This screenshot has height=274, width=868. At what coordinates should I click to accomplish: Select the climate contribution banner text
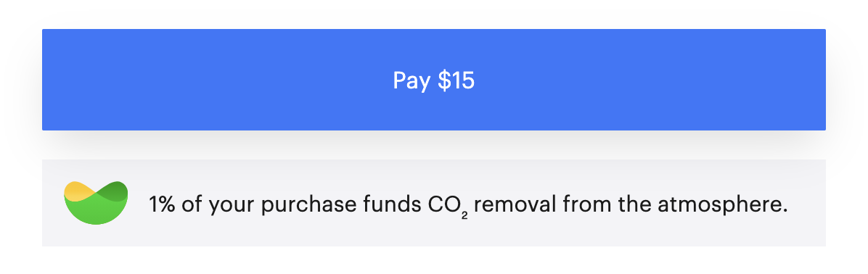[x=468, y=205]
